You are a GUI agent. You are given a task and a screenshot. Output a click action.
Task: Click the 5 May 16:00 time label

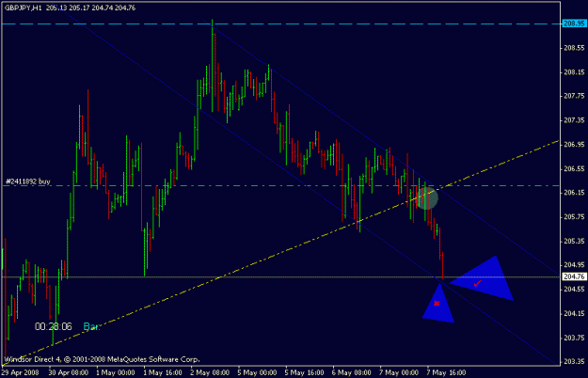(305, 372)
